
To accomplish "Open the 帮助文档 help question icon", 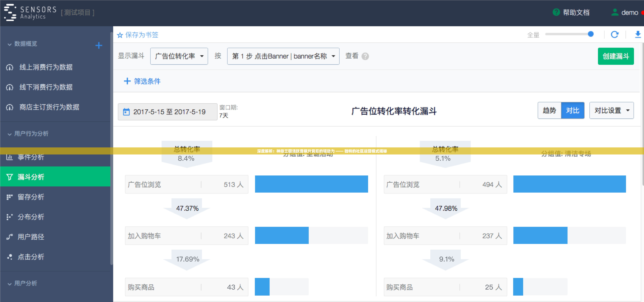I will pyautogui.click(x=556, y=12).
